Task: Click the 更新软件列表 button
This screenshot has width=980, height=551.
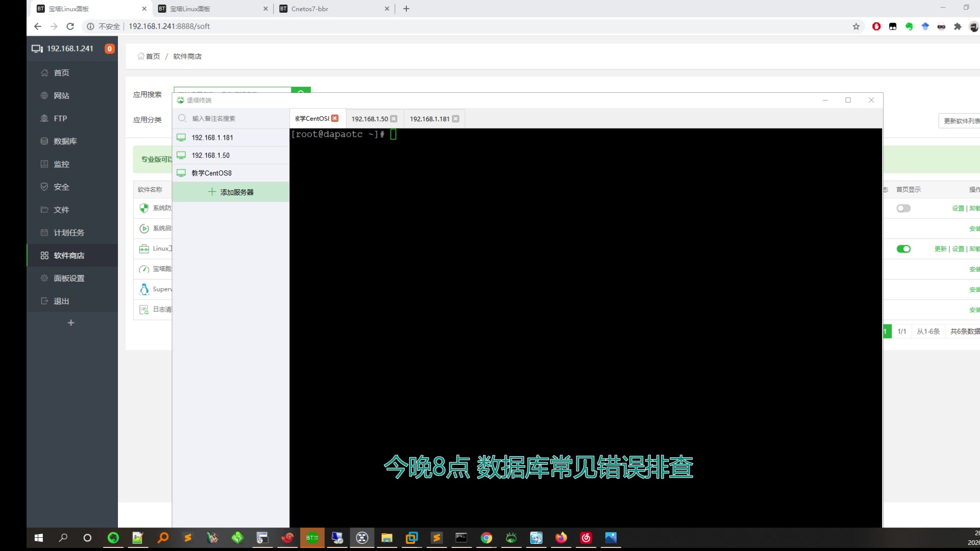Action: coord(960,121)
